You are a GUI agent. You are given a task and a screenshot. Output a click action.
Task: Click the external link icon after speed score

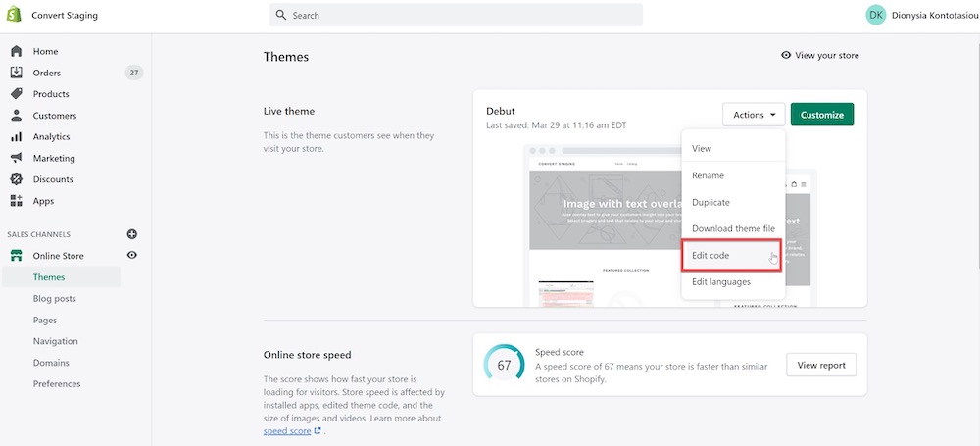click(x=318, y=431)
